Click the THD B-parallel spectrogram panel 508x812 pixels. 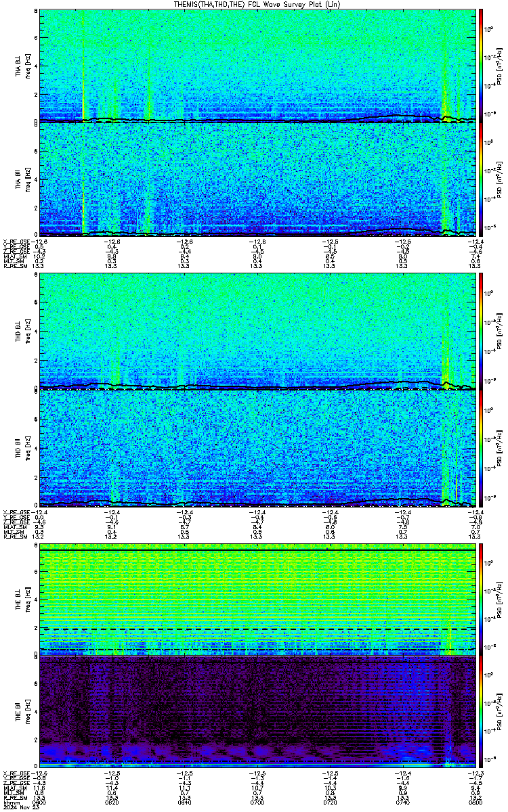[x=257, y=447]
